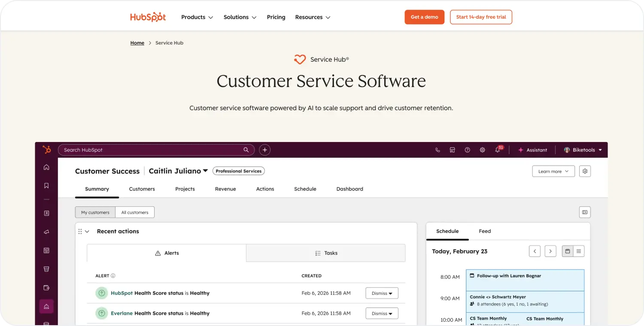Click the commerce storefront icon in sidebar

point(46,269)
